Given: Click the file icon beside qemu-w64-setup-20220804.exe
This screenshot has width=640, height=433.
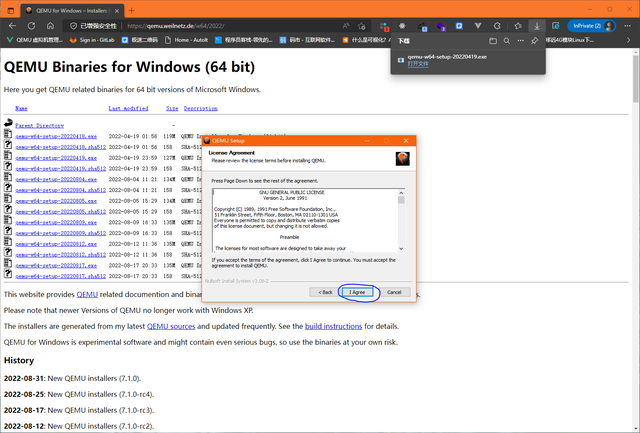Looking at the screenshot, I should click(8, 177).
